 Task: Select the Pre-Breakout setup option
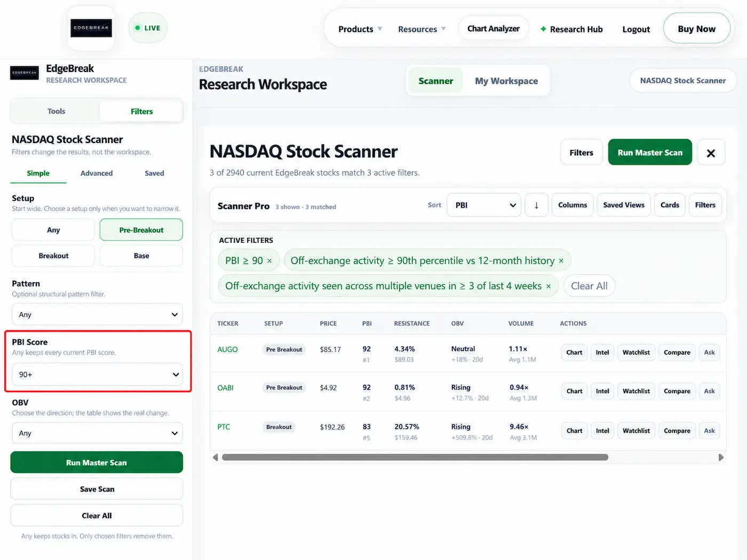(141, 230)
